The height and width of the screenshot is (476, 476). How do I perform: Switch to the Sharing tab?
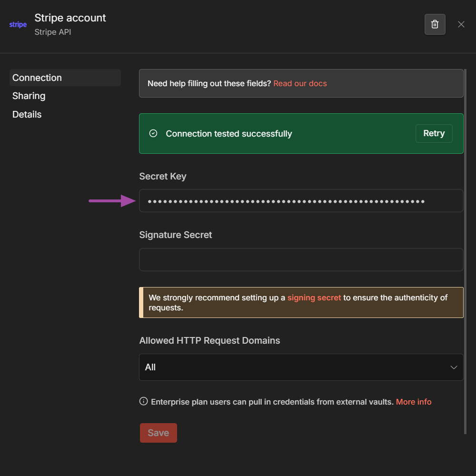pyautogui.click(x=29, y=96)
